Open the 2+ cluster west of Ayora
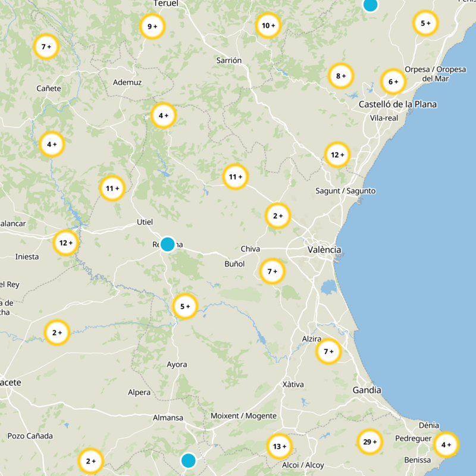Viewport: 476px width, 476px height. click(57, 333)
